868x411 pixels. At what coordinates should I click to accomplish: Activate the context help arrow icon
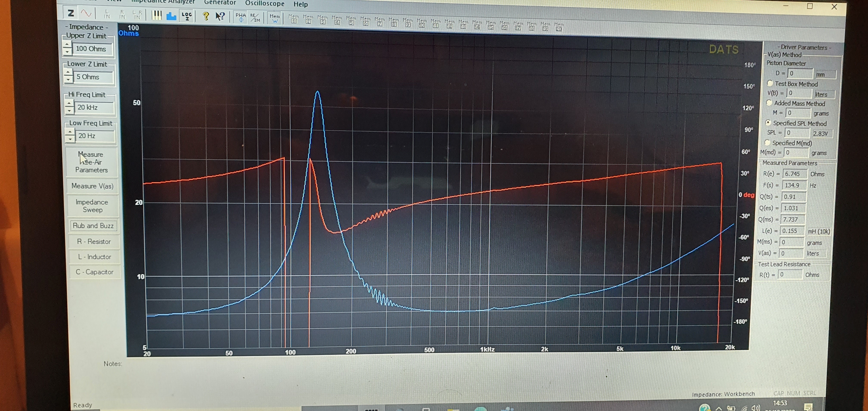tap(220, 17)
